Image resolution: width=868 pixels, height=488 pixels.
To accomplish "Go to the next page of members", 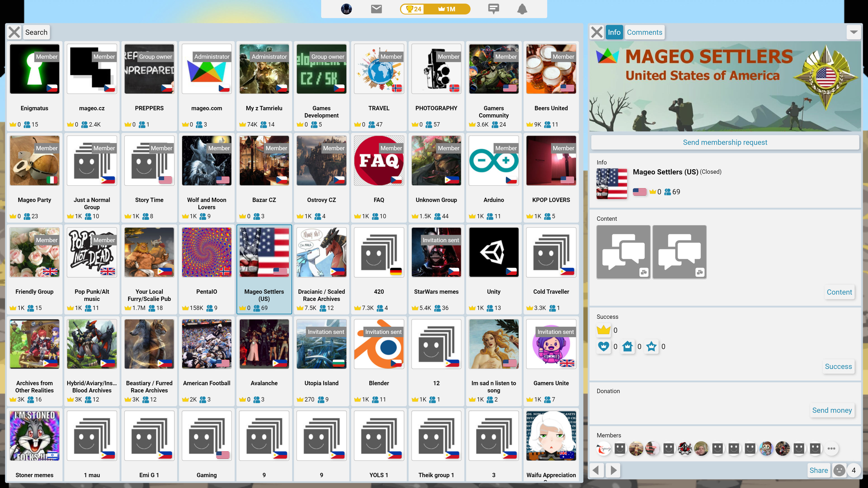I will tap(613, 470).
